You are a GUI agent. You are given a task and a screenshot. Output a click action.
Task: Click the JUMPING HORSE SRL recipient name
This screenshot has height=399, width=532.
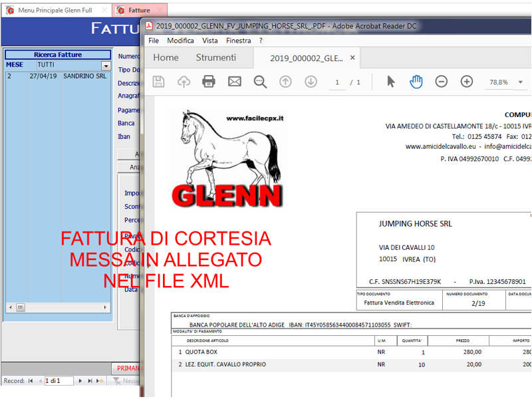[415, 224]
